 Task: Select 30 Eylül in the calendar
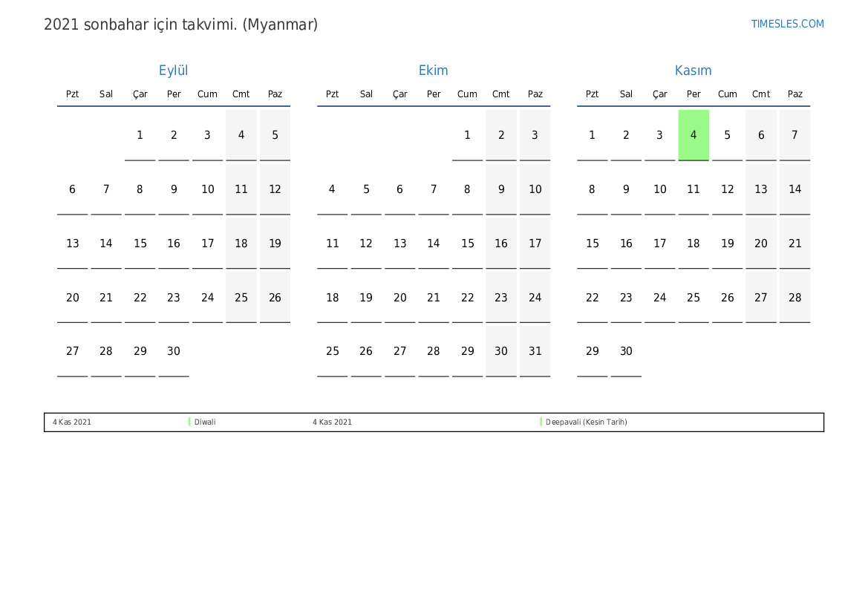174,351
